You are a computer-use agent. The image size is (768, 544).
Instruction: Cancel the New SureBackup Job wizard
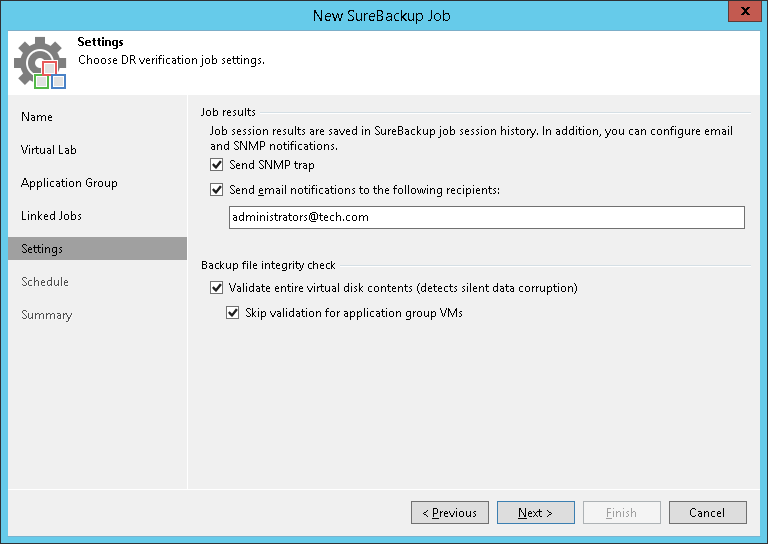click(x=707, y=513)
